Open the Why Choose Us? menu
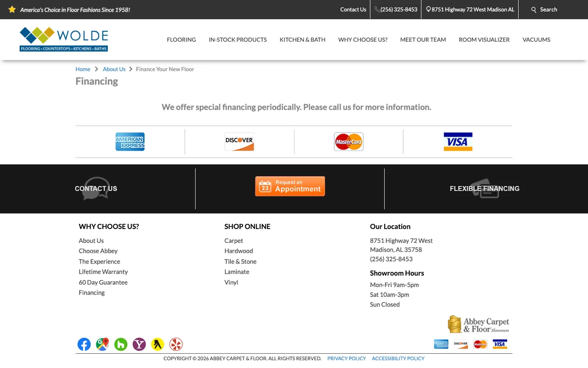 point(363,40)
